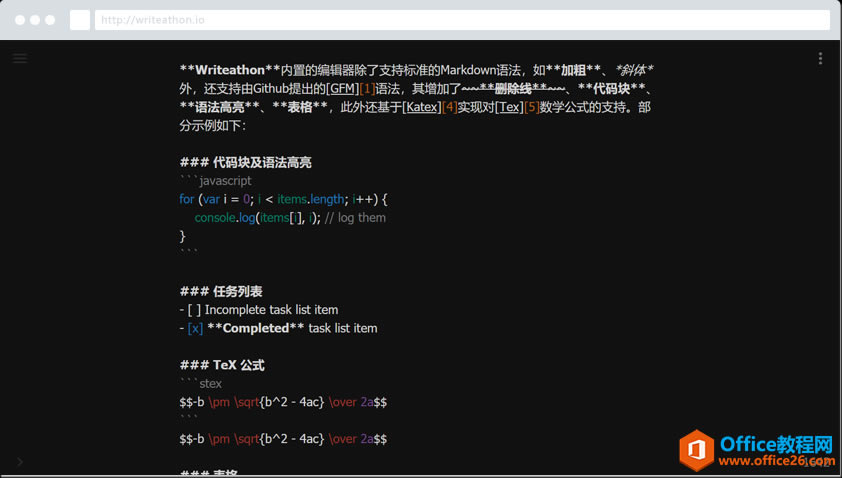The image size is (842, 478).
Task: Uncheck the blue [x] box of Completed item
Action: click(x=195, y=328)
